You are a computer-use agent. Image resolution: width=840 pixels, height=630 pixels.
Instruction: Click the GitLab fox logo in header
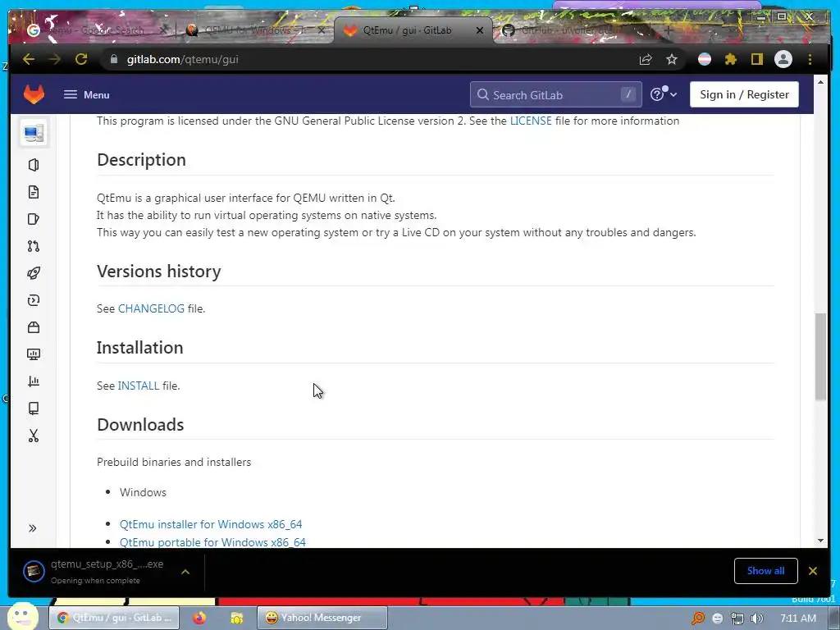34,94
